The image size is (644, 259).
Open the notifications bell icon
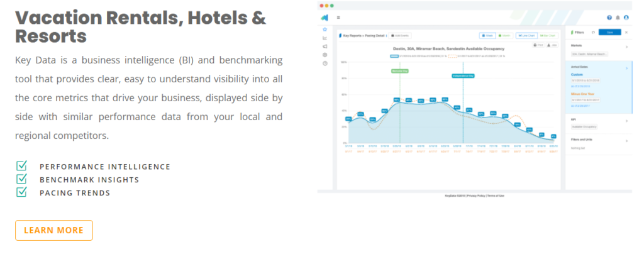(x=618, y=18)
